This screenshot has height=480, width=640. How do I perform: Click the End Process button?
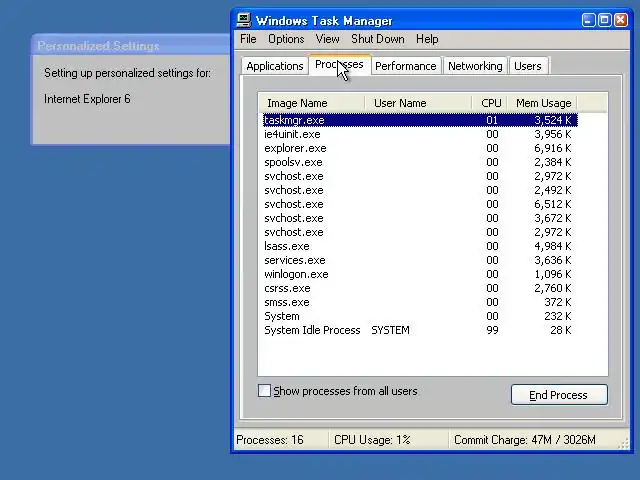click(x=559, y=395)
